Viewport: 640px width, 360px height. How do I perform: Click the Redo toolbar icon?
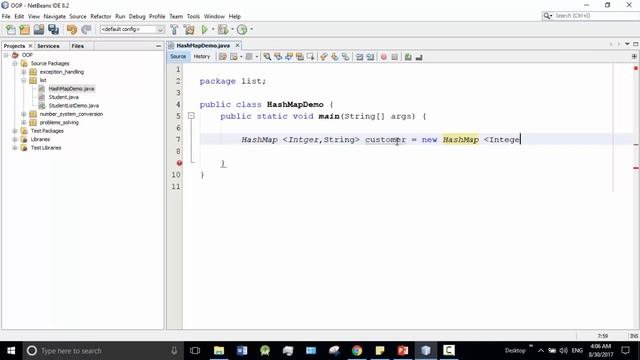[86, 29]
